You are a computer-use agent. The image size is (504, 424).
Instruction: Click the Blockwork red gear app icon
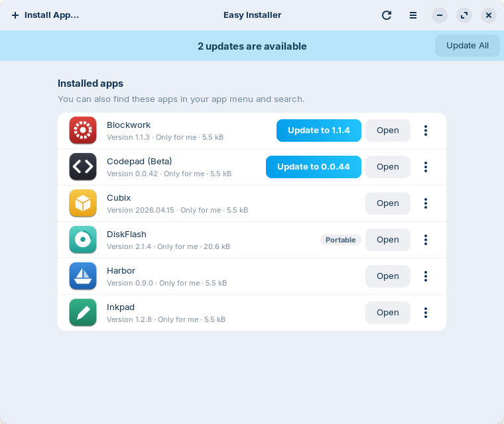[83, 131]
